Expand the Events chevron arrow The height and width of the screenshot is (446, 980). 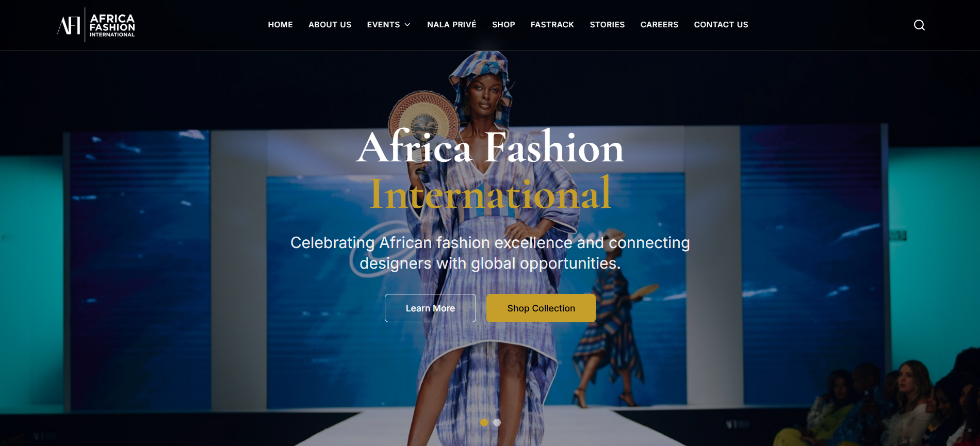click(x=407, y=25)
